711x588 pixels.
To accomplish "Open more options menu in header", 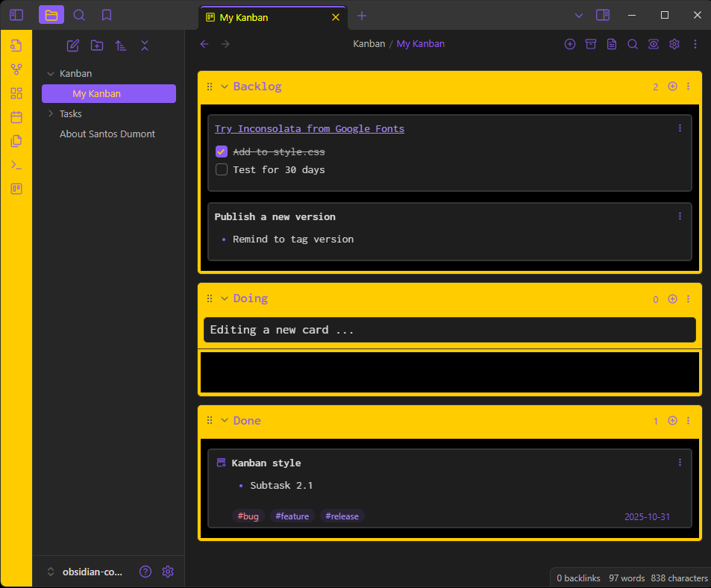I will [695, 44].
